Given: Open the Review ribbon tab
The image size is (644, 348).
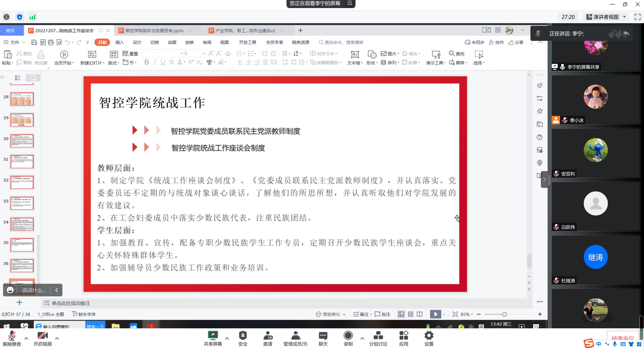Looking at the screenshot, I should (x=207, y=42).
